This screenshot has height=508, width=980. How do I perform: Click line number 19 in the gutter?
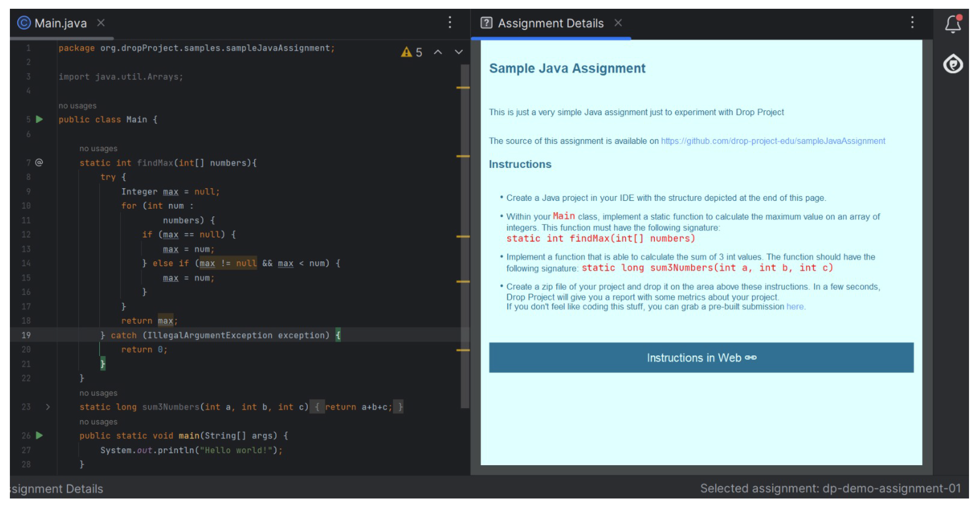(x=26, y=335)
